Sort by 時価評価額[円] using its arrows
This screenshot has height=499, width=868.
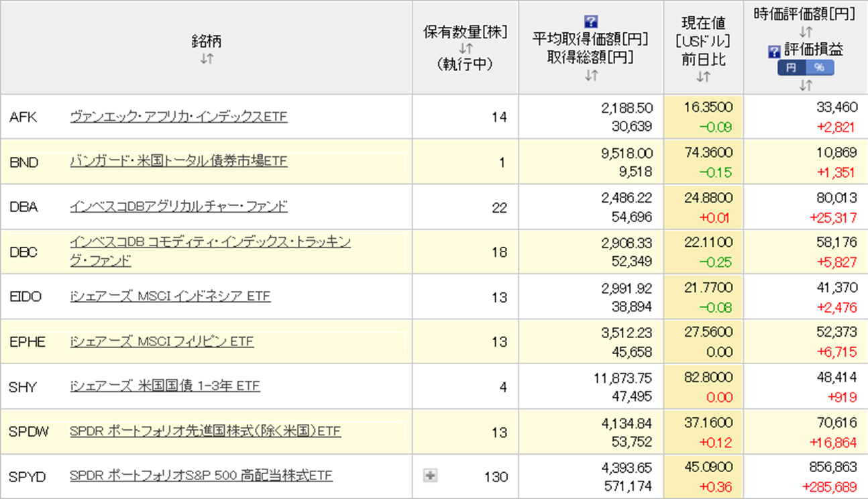tap(806, 32)
